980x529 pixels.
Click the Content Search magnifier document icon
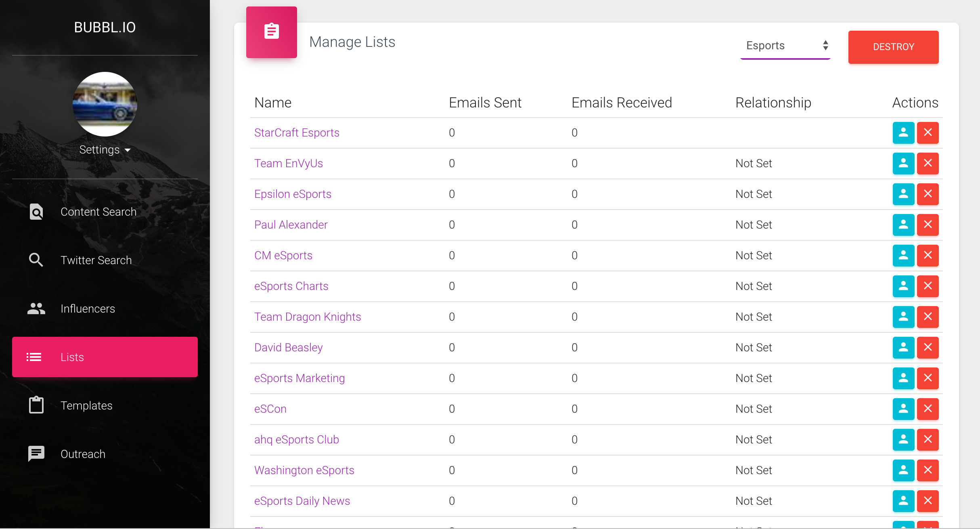click(36, 212)
